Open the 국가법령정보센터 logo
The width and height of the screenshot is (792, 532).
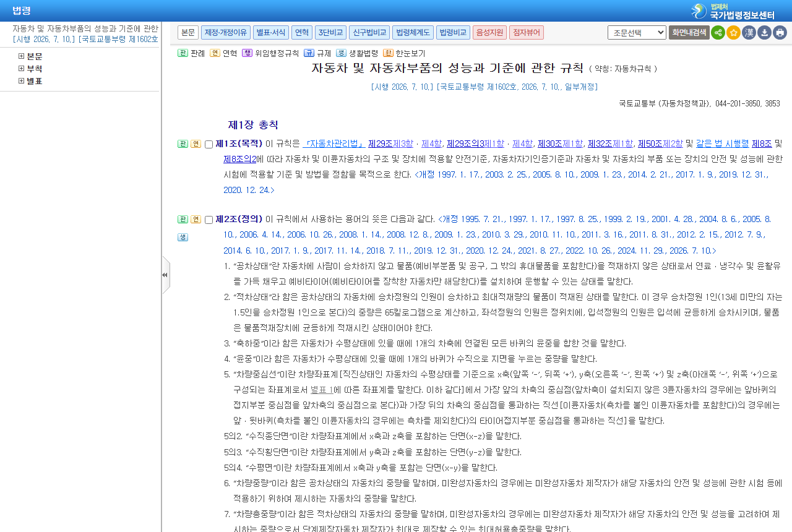click(x=733, y=11)
